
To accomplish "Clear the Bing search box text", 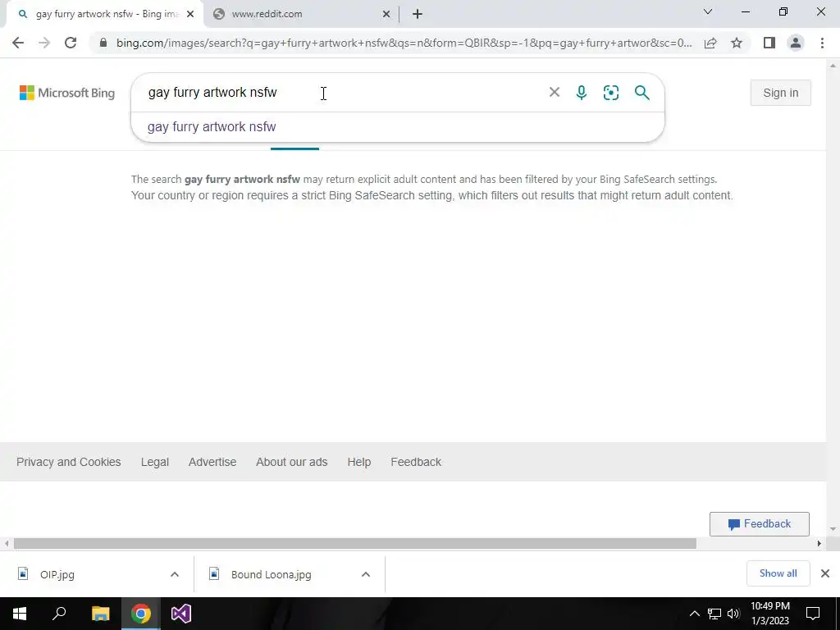I will tap(555, 92).
